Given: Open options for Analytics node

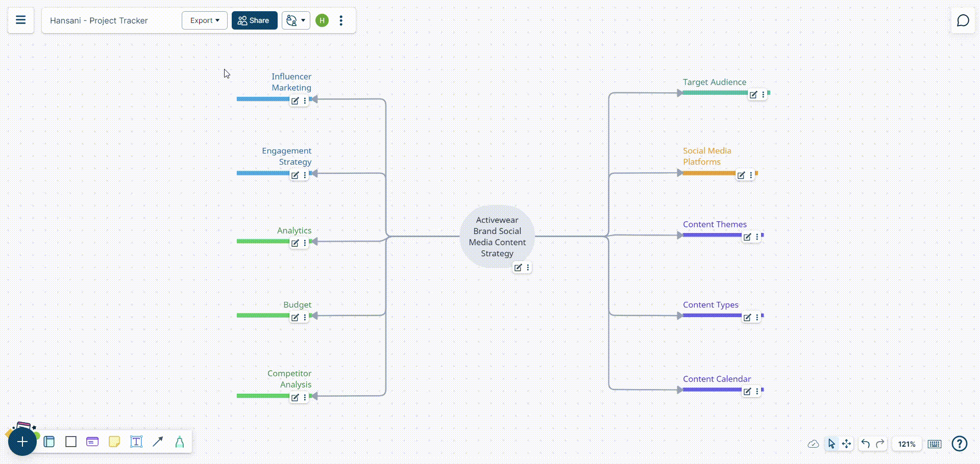Looking at the screenshot, I should click(x=305, y=243).
